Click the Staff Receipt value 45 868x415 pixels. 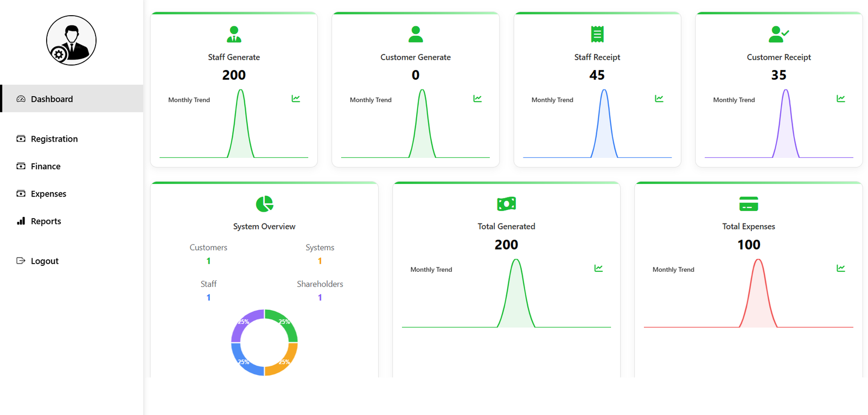point(597,75)
